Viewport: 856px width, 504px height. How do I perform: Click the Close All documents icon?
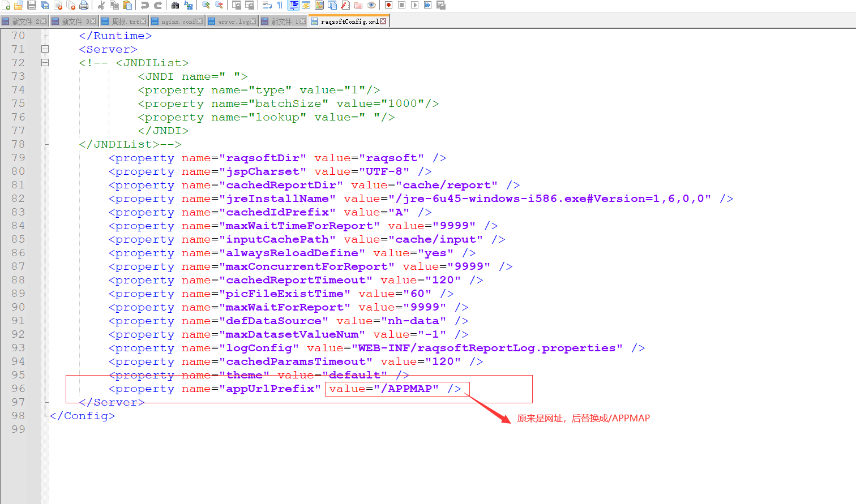pyautogui.click(x=71, y=5)
